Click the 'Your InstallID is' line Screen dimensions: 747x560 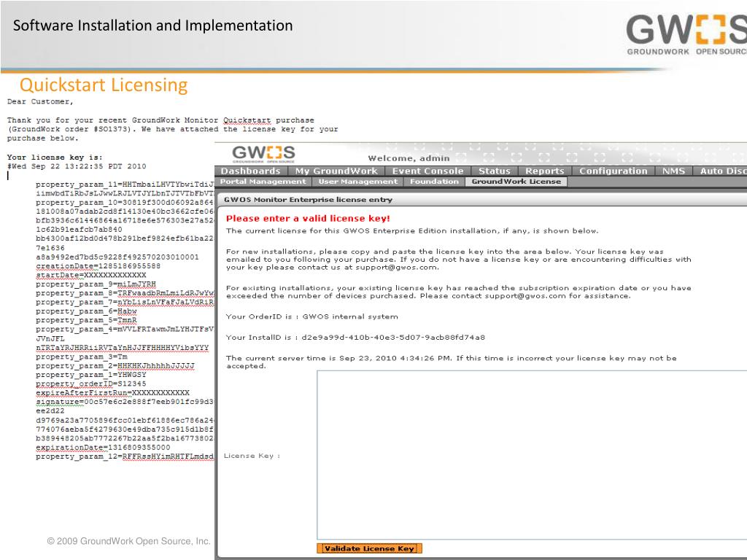[x=355, y=337]
